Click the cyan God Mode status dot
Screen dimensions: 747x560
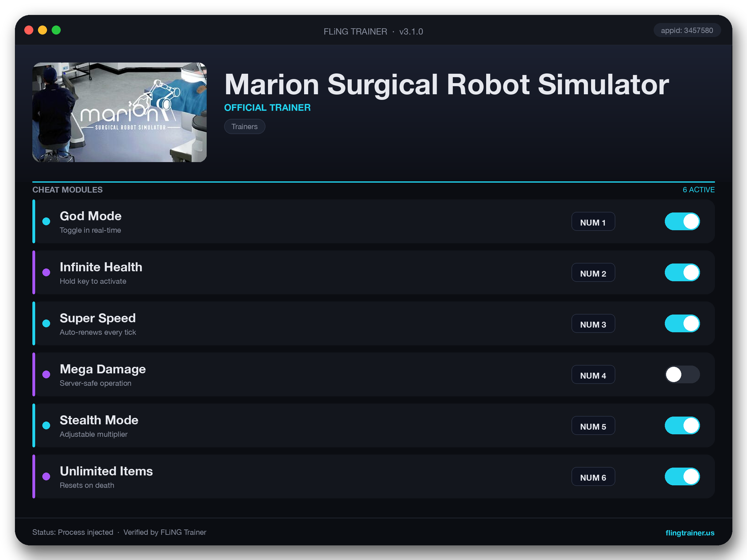(46, 222)
